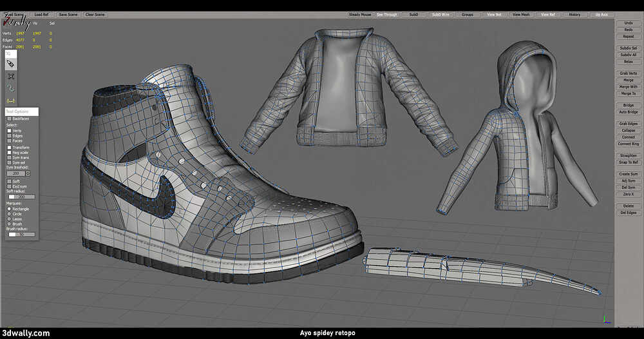The height and width of the screenshot is (339, 644).
Task: Click the Load Ref button
Action: click(x=41, y=14)
